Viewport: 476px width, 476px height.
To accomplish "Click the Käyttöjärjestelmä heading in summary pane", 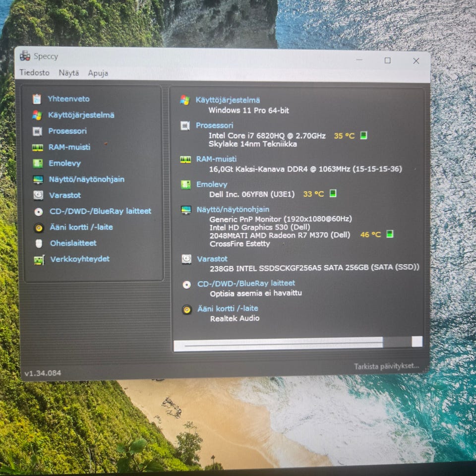I will [x=228, y=100].
